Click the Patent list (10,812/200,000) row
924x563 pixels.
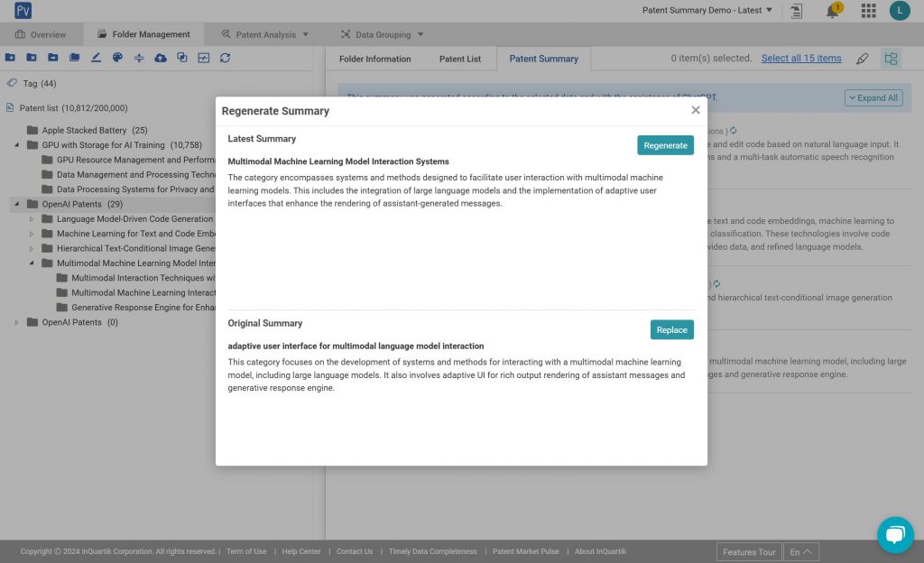pyautogui.click(x=67, y=107)
